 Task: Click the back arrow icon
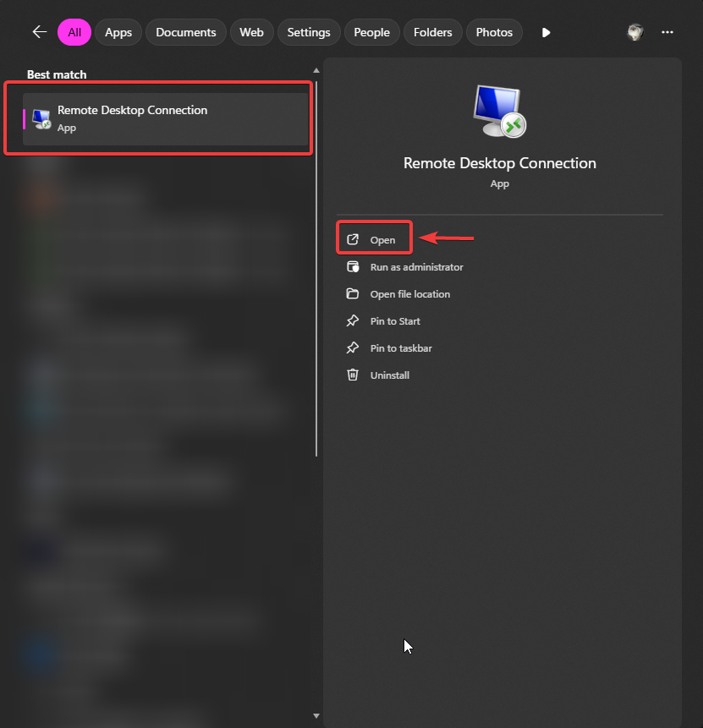[x=40, y=32]
